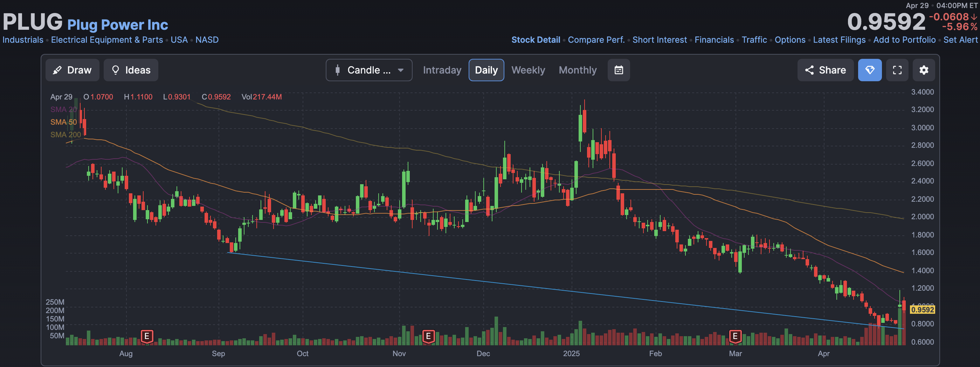This screenshot has width=980, height=367.
Task: Go to Stock Detail
Action: point(536,40)
